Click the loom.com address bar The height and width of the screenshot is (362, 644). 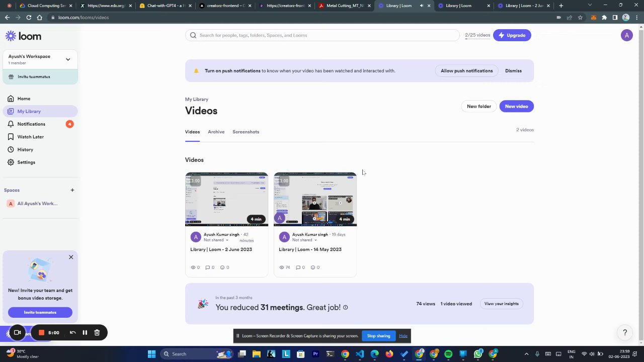tap(302, 17)
